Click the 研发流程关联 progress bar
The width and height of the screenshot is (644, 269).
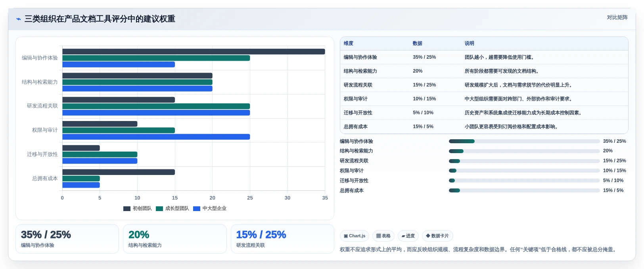point(524,161)
